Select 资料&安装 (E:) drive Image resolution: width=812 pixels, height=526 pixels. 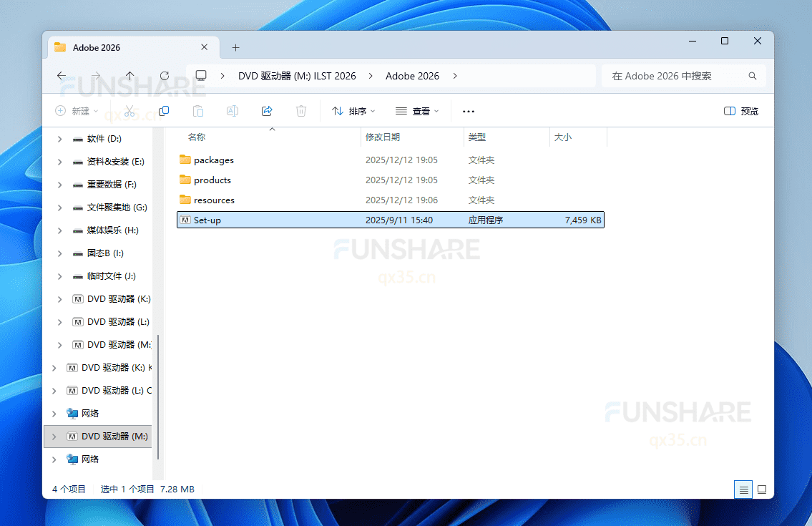tap(115, 162)
